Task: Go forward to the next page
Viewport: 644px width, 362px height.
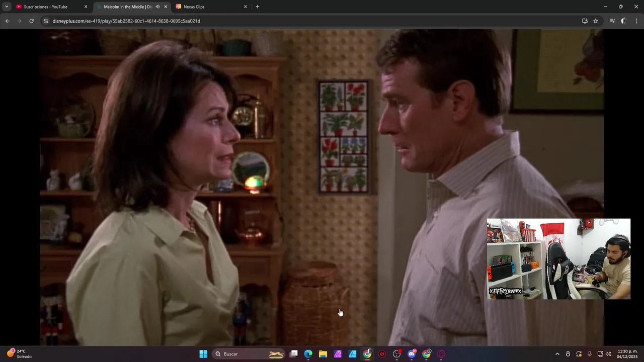Action: [x=19, y=21]
